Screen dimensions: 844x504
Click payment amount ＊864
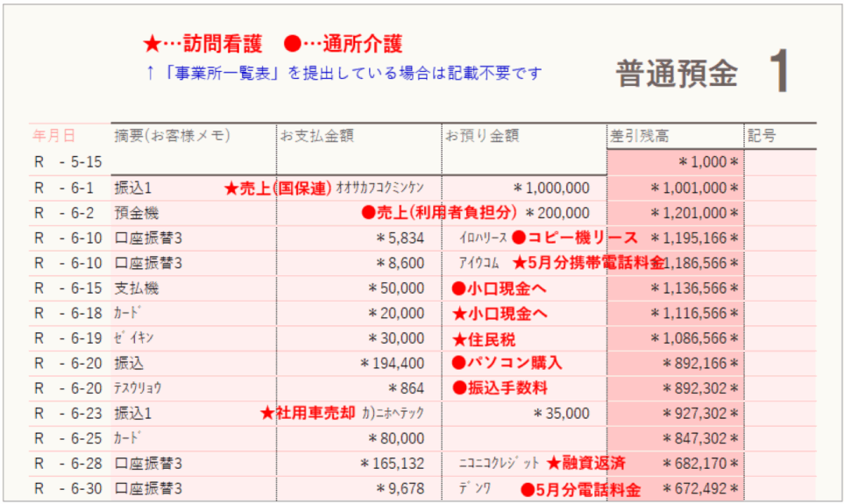(407, 388)
